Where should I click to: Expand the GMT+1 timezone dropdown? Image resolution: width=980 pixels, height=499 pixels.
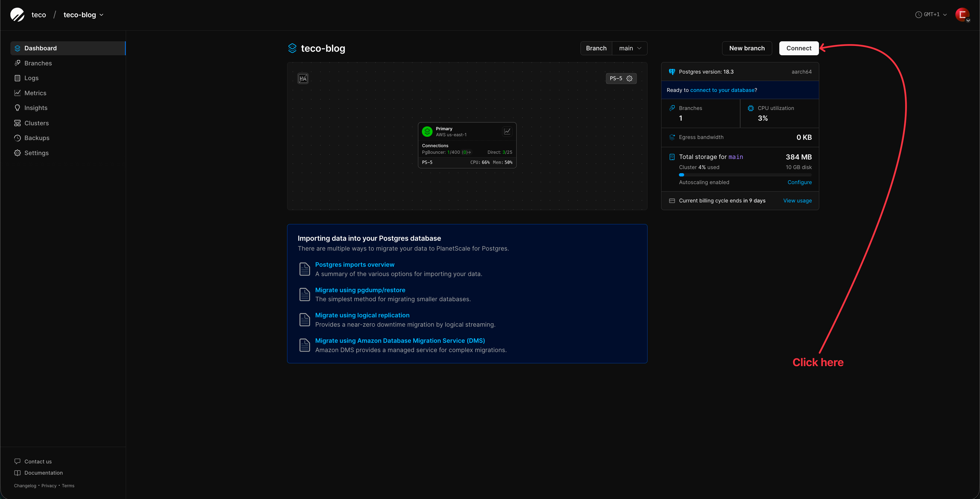click(931, 14)
